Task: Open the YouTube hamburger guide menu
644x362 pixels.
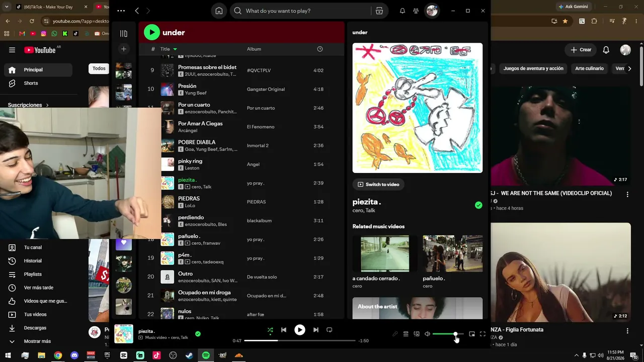Action: (12, 50)
